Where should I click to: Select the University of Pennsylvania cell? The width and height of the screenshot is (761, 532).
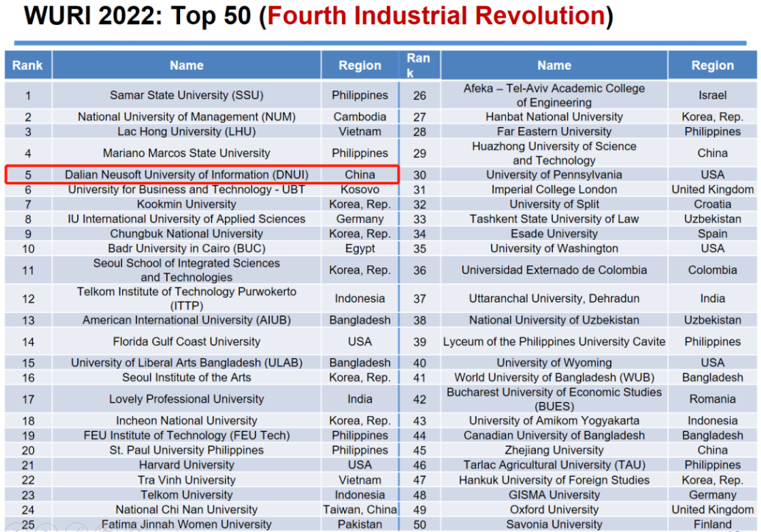pyautogui.click(x=554, y=175)
